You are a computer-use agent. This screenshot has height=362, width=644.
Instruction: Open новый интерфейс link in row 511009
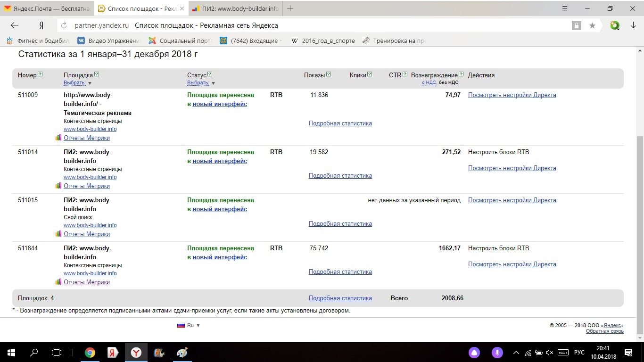220,104
